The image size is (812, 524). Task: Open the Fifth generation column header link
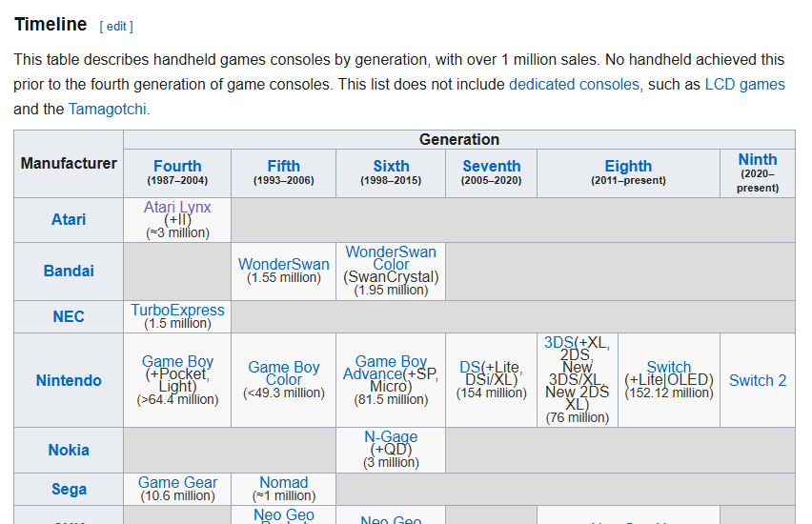pos(283,166)
